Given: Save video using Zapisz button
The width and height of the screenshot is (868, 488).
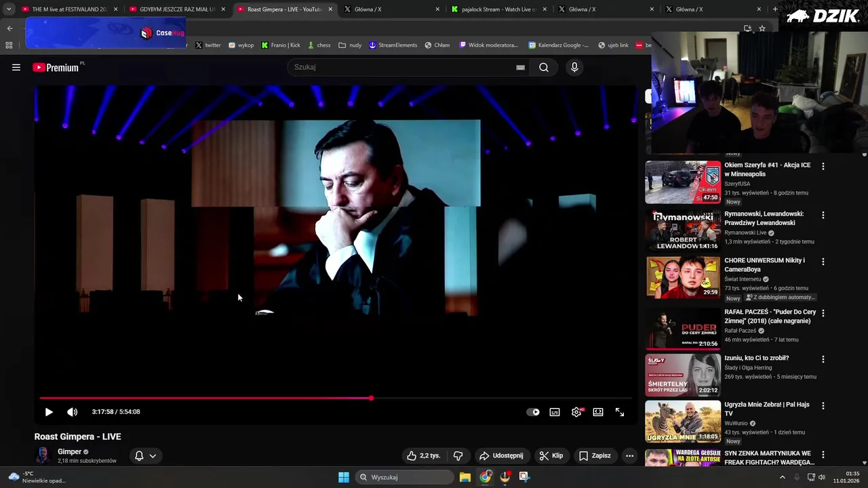Looking at the screenshot, I should click(595, 455).
